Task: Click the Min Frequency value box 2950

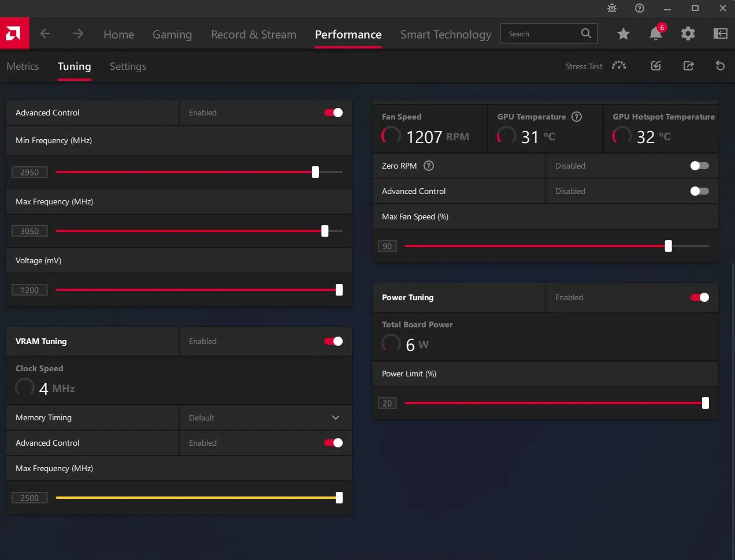Action: 29,172
